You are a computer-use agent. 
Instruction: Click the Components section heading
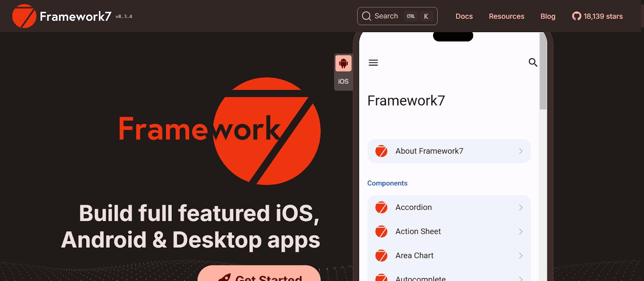(387, 183)
